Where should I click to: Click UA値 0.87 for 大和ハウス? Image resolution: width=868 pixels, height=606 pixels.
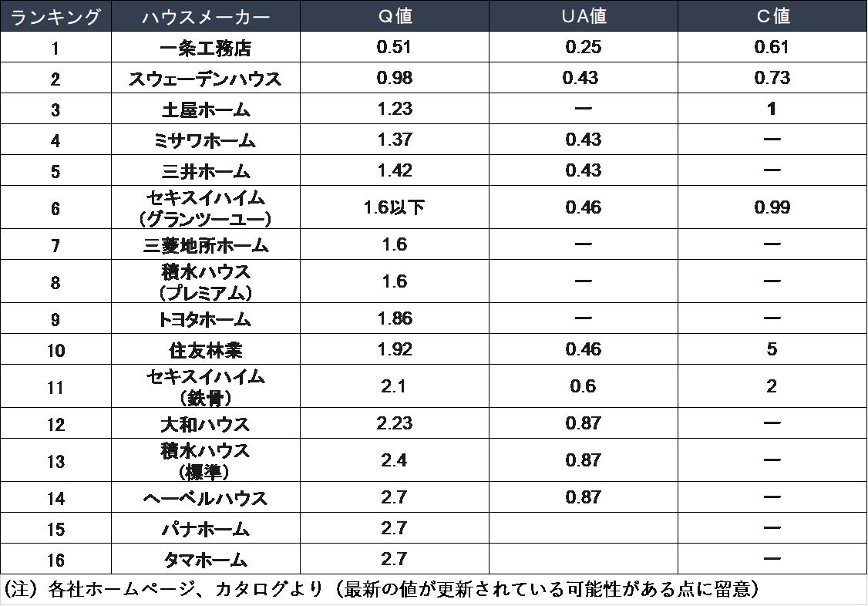point(583,423)
